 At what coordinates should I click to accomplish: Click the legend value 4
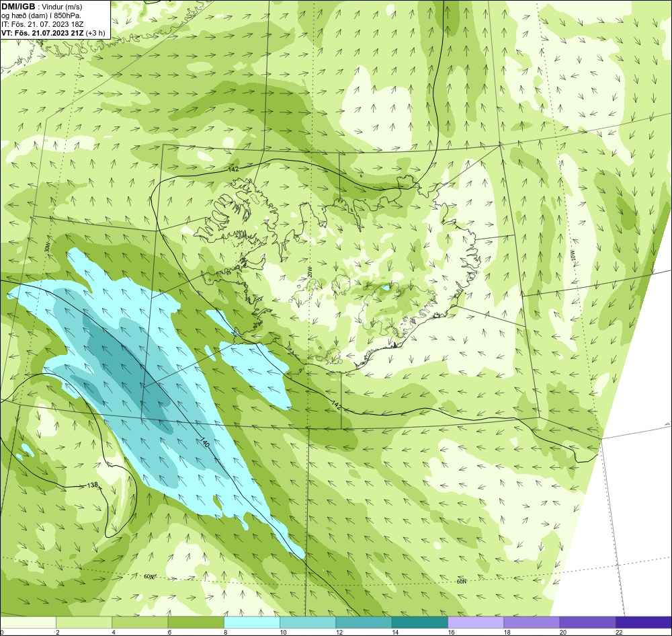[x=114, y=632]
